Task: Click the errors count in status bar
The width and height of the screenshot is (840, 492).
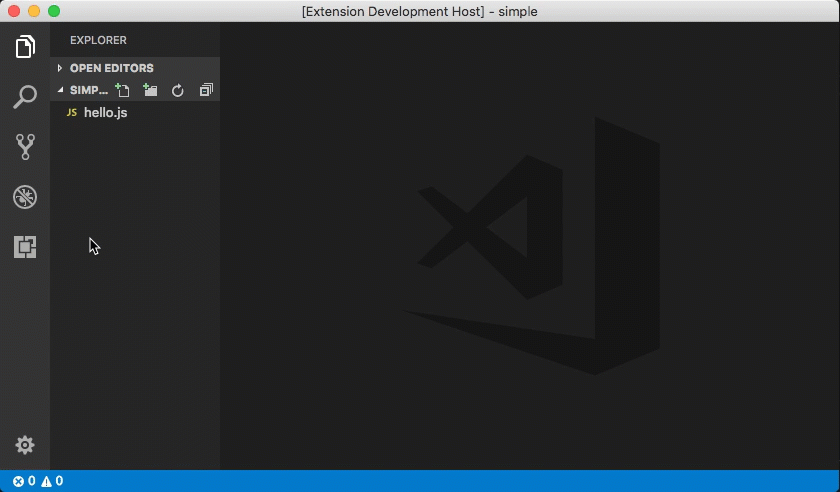Action: [24, 481]
